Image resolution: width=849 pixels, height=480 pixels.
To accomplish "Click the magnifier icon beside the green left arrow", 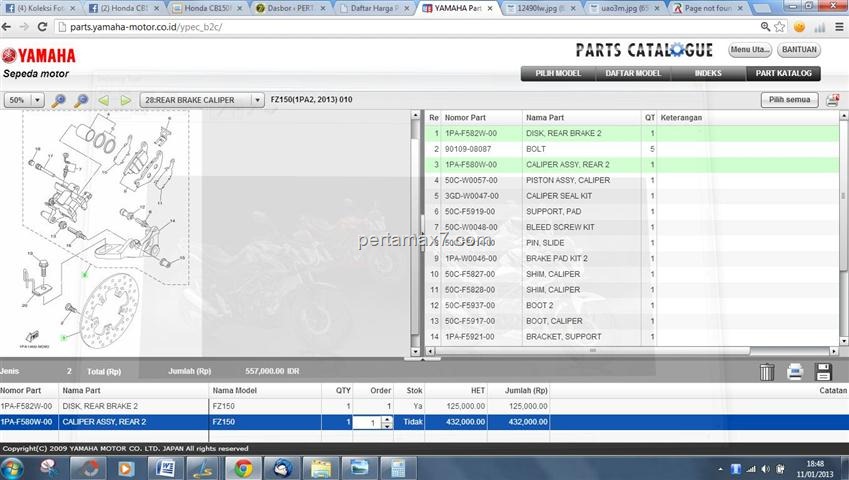I will [x=81, y=100].
